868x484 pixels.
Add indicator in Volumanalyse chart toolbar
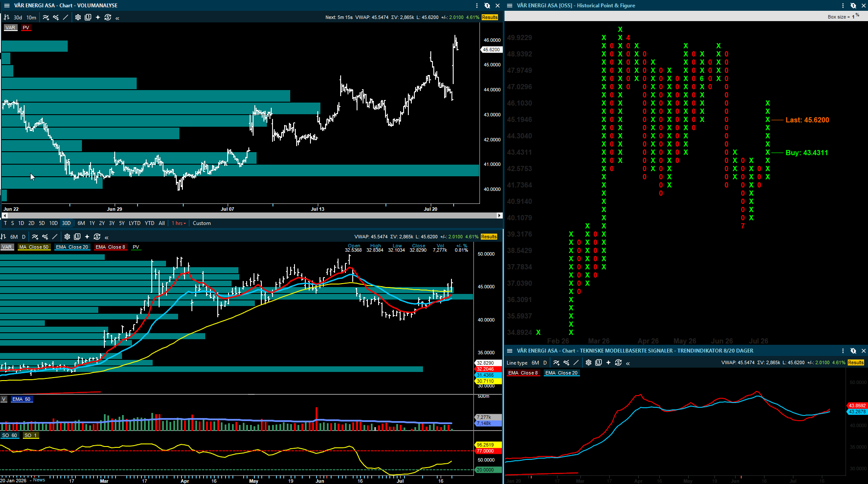[46, 17]
